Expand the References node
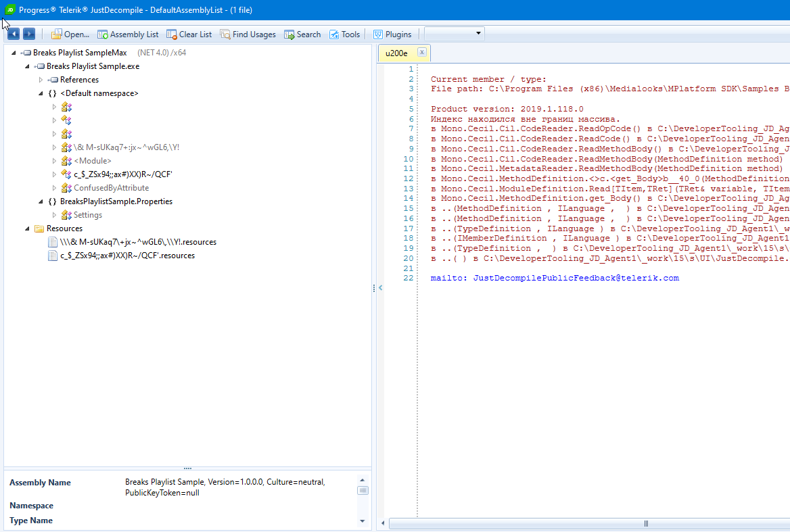The image size is (790, 532). [41, 80]
